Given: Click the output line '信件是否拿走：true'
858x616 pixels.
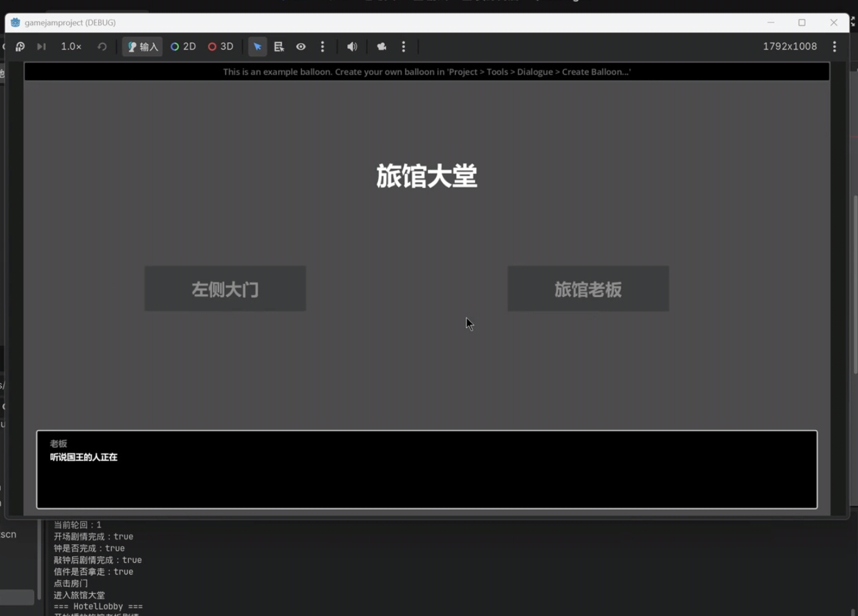Looking at the screenshot, I should tap(93, 571).
